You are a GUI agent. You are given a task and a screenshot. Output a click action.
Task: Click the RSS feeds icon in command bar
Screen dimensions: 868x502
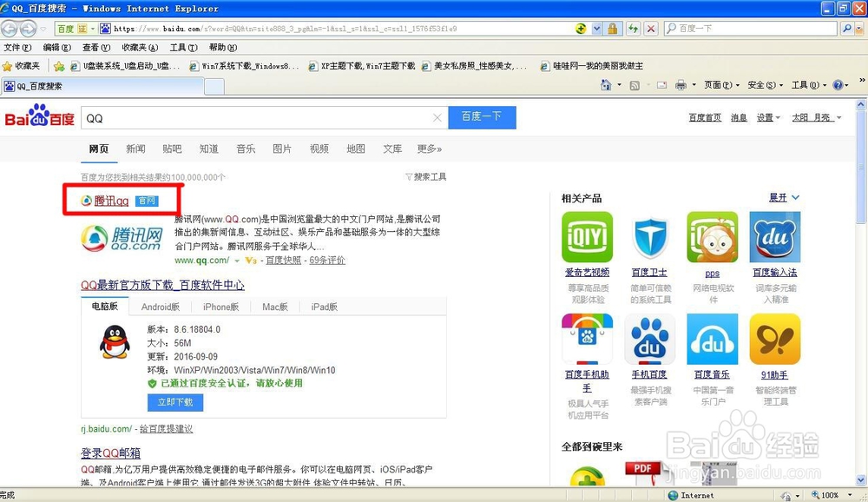635,85
